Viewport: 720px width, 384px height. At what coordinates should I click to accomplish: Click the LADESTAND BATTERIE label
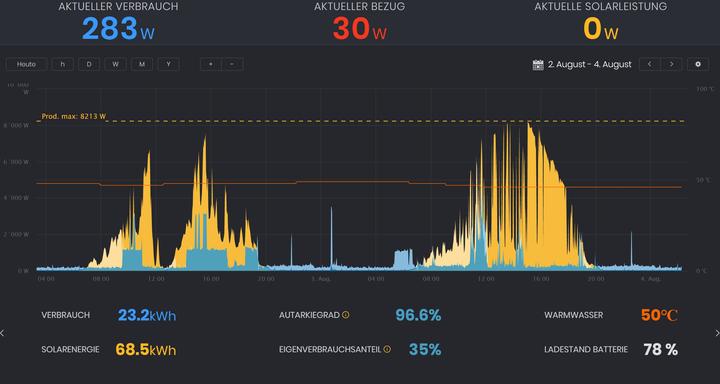(x=586, y=350)
